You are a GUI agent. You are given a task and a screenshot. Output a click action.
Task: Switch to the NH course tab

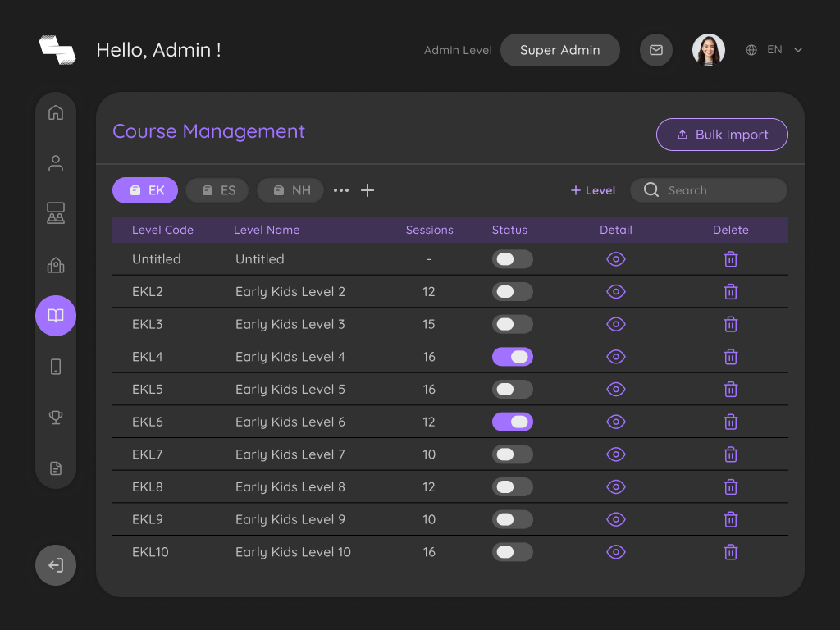coord(290,190)
